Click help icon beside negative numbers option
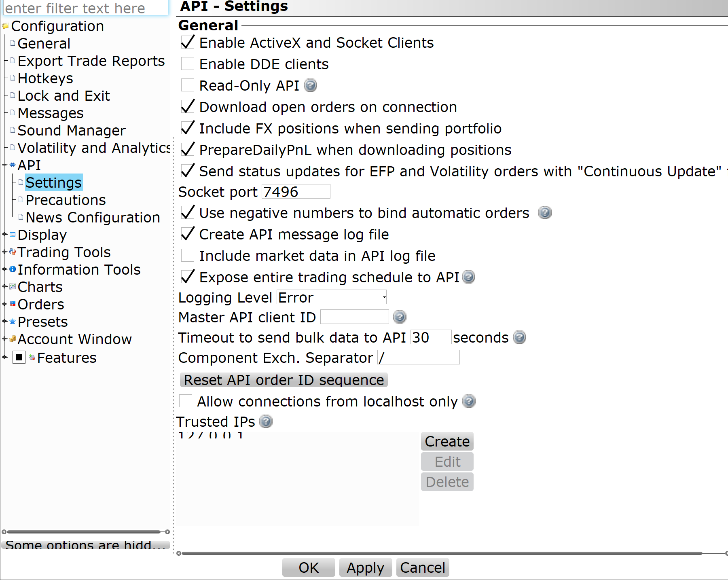Image resolution: width=728 pixels, height=580 pixels. pos(545,213)
